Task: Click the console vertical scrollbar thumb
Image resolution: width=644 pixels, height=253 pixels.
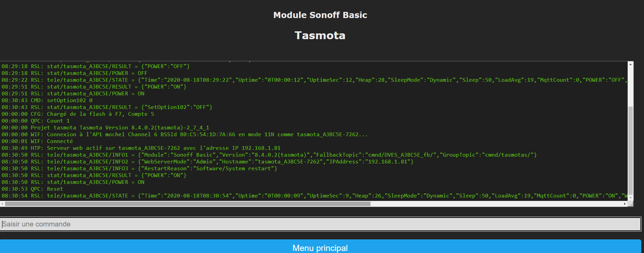Action: click(630, 150)
